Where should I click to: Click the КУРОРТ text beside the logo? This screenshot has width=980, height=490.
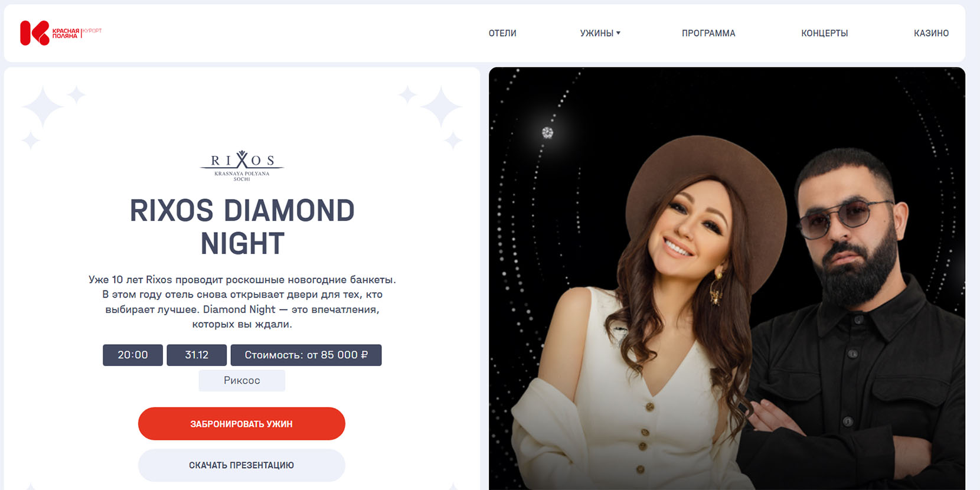[92, 31]
